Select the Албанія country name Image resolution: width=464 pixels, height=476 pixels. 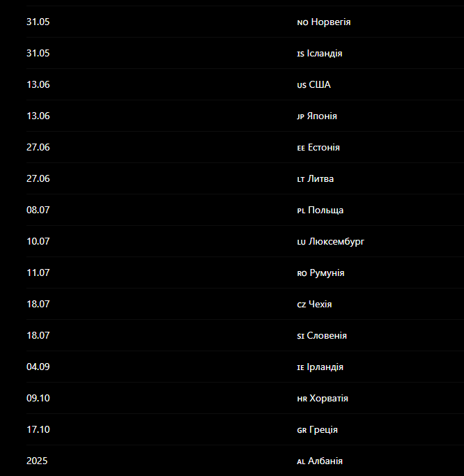(325, 461)
